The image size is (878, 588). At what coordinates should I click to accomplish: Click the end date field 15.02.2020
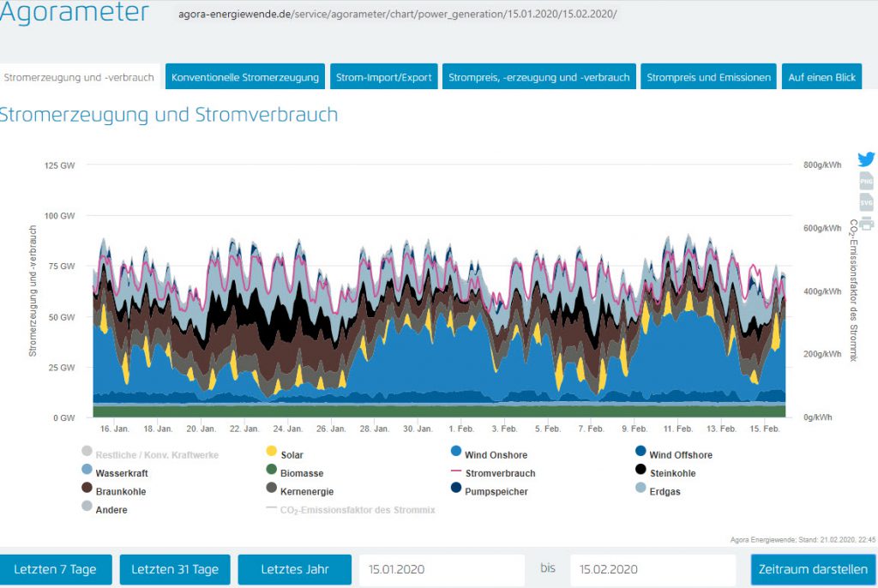(x=652, y=570)
